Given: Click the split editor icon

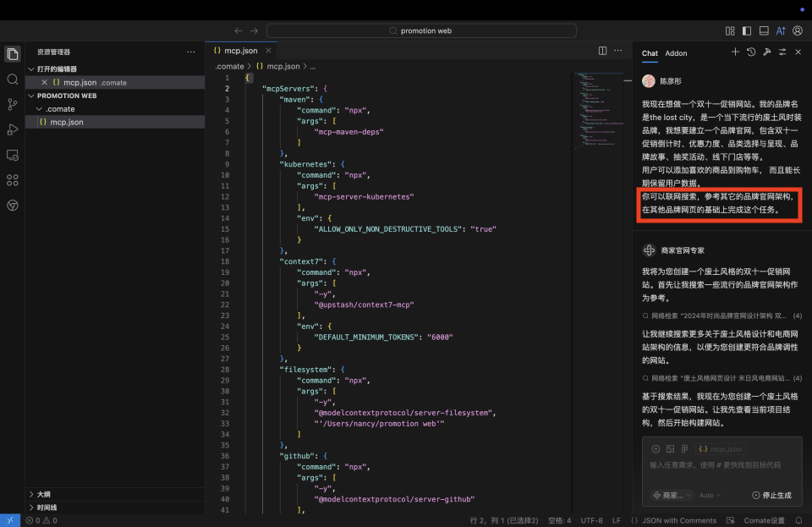Looking at the screenshot, I should 602,51.
